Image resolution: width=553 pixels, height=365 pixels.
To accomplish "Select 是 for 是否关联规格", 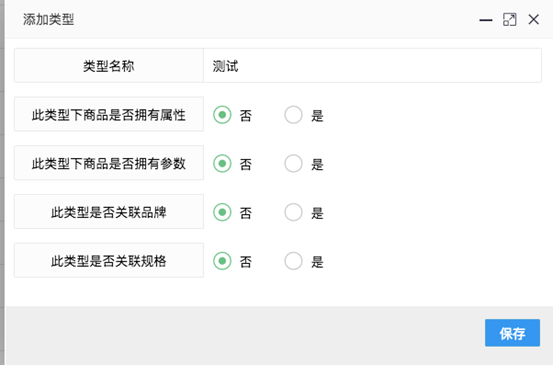I will 293,261.
